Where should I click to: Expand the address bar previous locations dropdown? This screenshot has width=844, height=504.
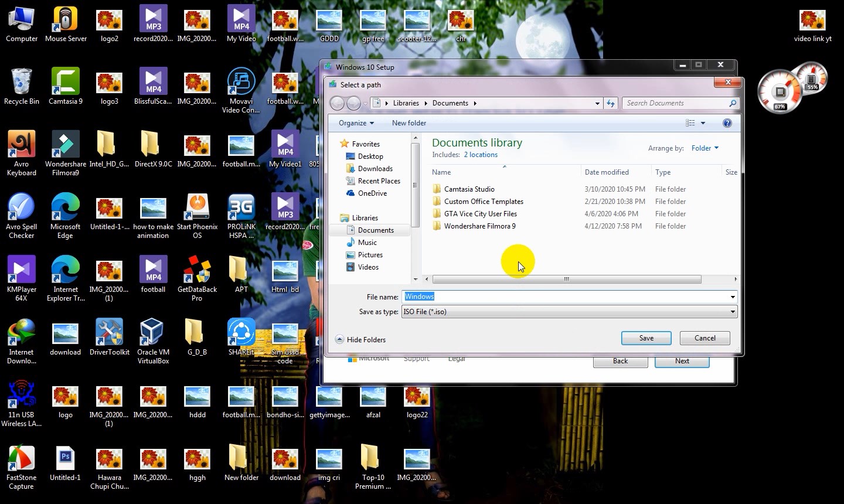click(597, 103)
